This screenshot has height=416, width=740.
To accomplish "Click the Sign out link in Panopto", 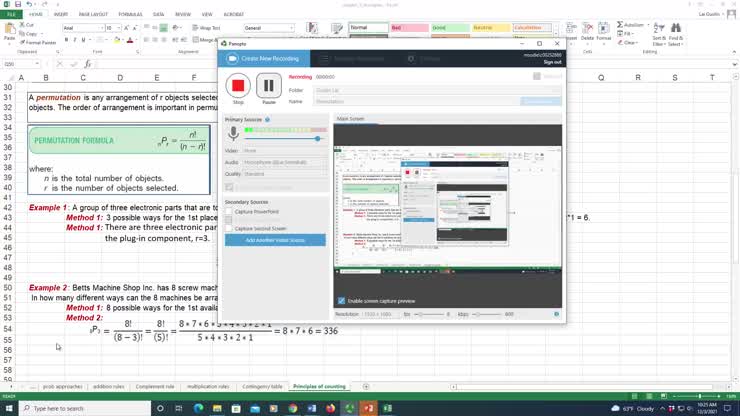I will pos(551,62).
